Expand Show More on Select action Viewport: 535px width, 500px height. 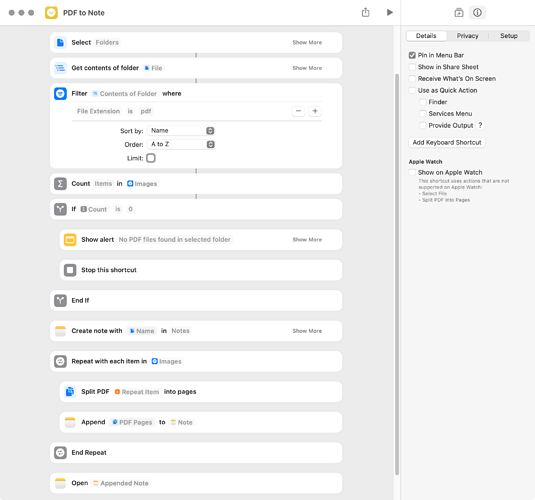click(307, 43)
